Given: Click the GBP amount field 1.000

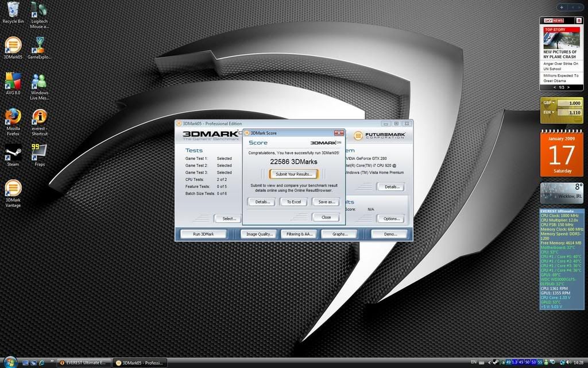Looking at the screenshot, I should 569,103.
